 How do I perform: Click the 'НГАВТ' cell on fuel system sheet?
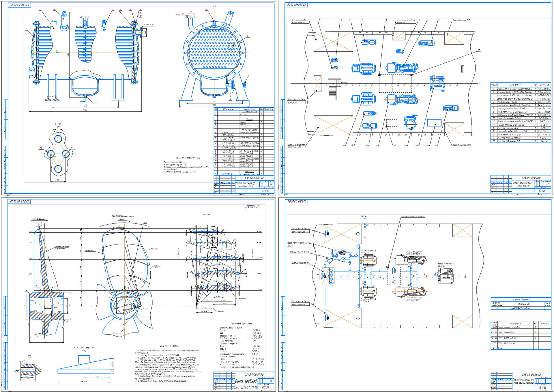pos(543,388)
